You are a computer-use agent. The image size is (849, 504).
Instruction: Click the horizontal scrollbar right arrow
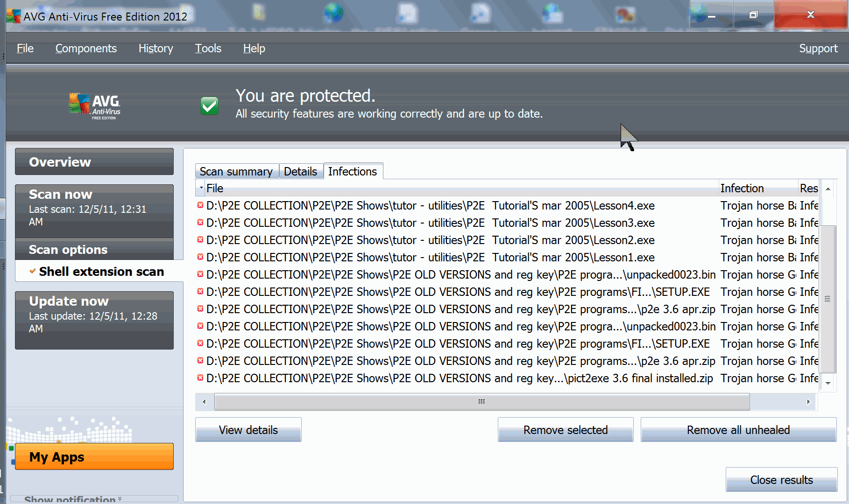(x=808, y=402)
